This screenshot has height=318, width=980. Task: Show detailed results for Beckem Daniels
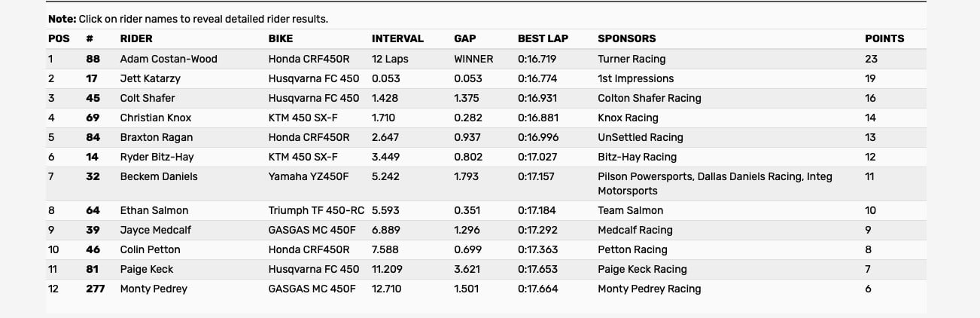coord(159,176)
